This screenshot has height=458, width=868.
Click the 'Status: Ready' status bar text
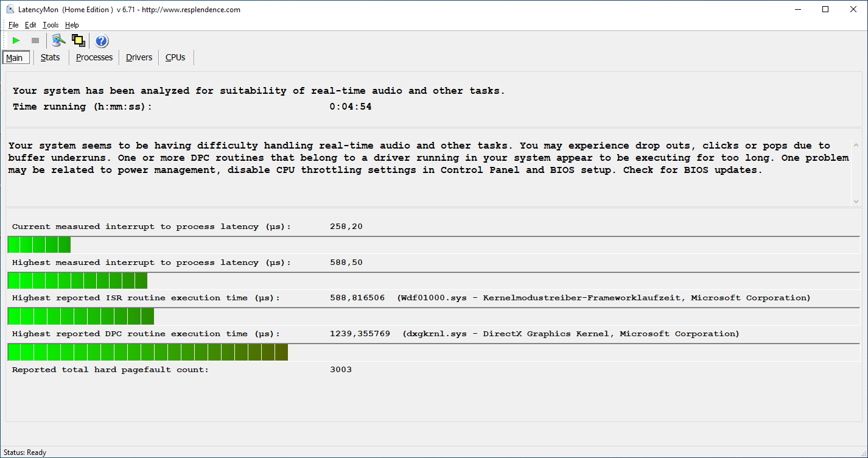[25, 453]
